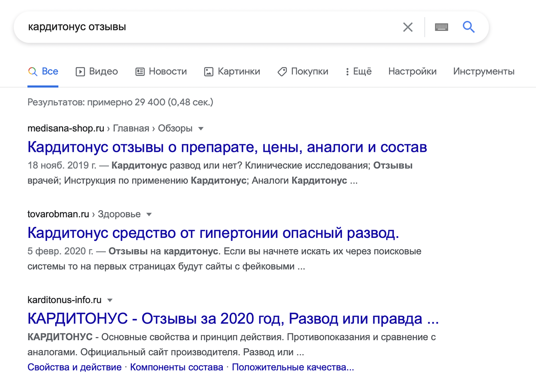The height and width of the screenshot is (392, 536).
Task: Expand the Ещё menu
Action: [x=359, y=71]
